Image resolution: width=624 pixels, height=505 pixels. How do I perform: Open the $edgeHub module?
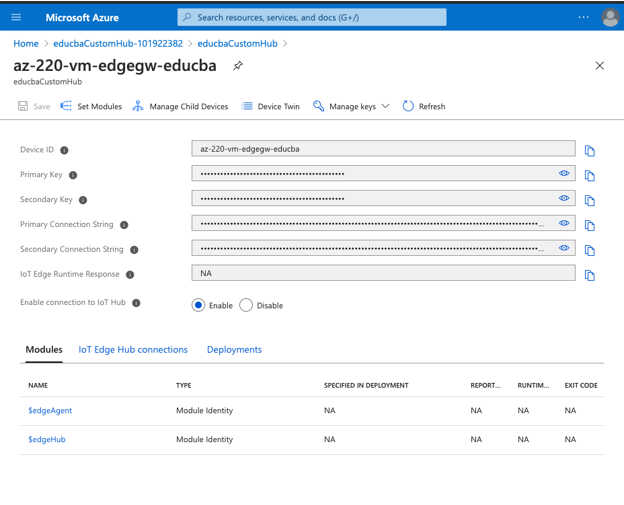tap(47, 439)
